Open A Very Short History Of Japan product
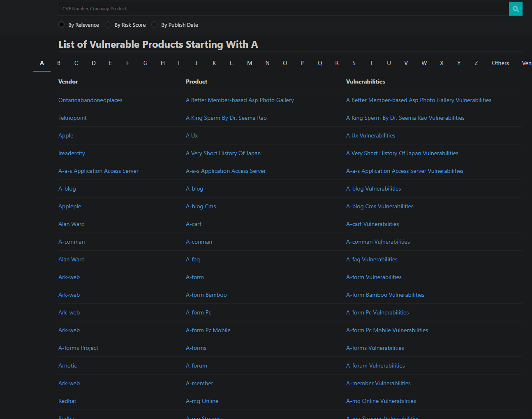The height and width of the screenshot is (419, 532). pos(223,153)
